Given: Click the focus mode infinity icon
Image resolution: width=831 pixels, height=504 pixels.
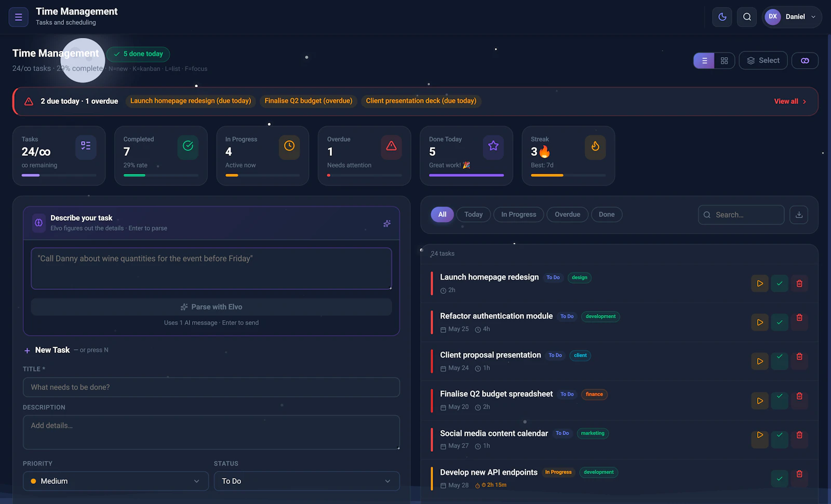Looking at the screenshot, I should (x=805, y=61).
